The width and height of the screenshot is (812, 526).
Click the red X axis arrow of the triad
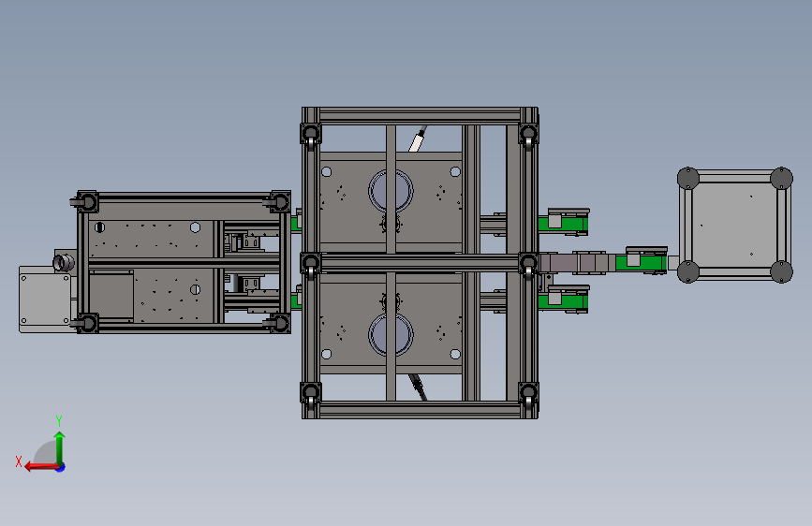coord(40,467)
